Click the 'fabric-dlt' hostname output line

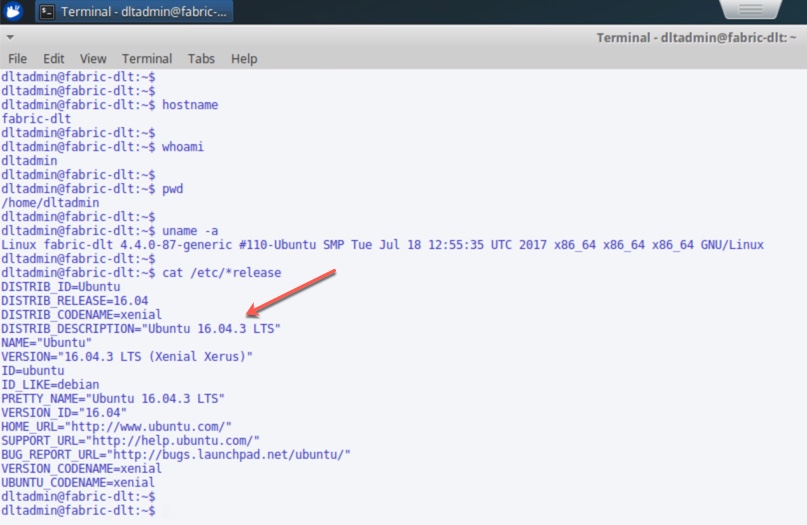click(36, 118)
